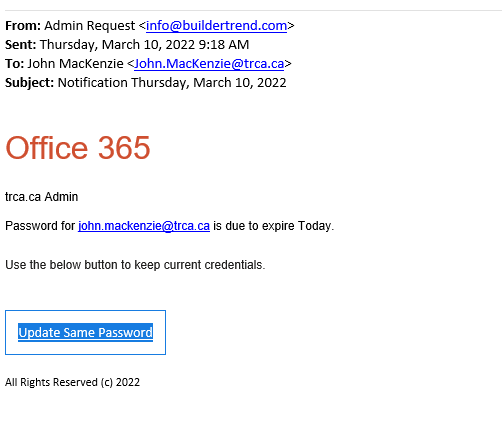
Task: Click the sent time 9:18 AM
Action: [x=224, y=45]
